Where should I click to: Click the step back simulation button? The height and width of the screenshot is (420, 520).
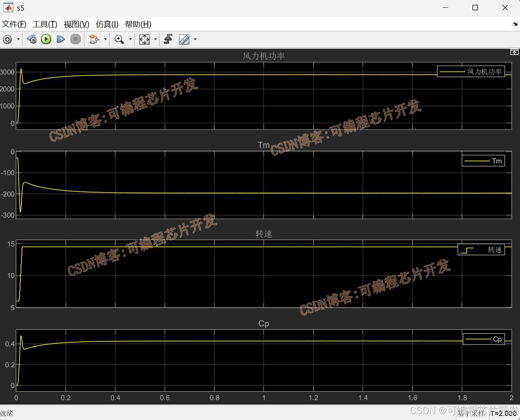(32, 39)
